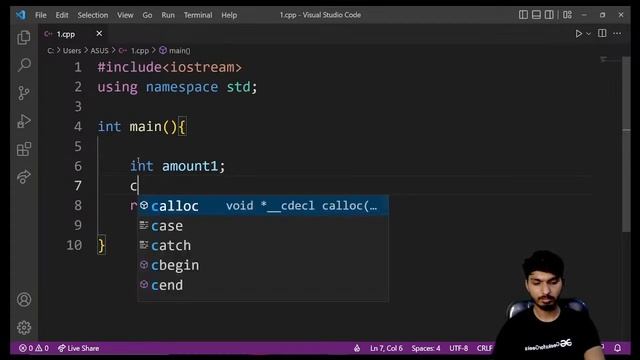Toggle the secondary side bar layout icon
Image resolution: width=640 pixels, height=360 pixels.
(x=549, y=15)
